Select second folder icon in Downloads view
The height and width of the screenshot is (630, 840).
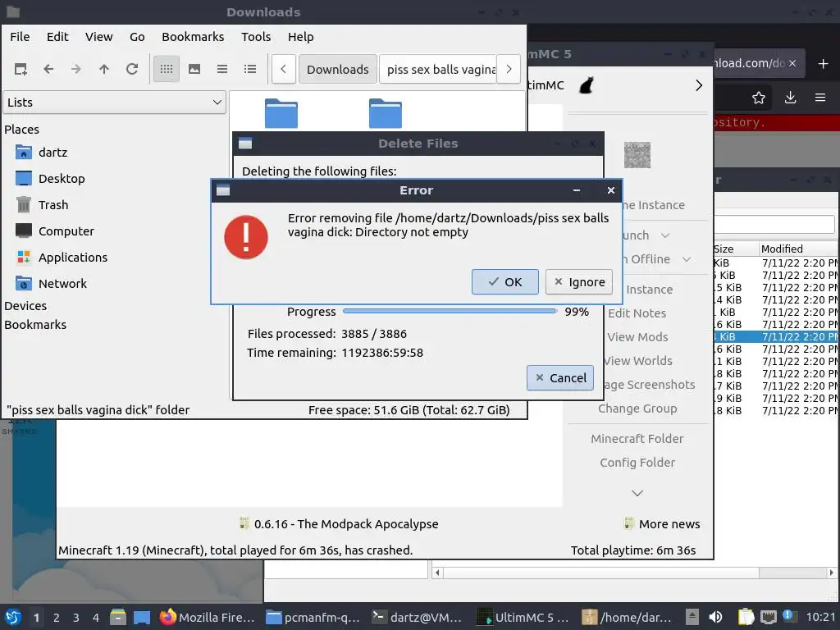(x=386, y=113)
